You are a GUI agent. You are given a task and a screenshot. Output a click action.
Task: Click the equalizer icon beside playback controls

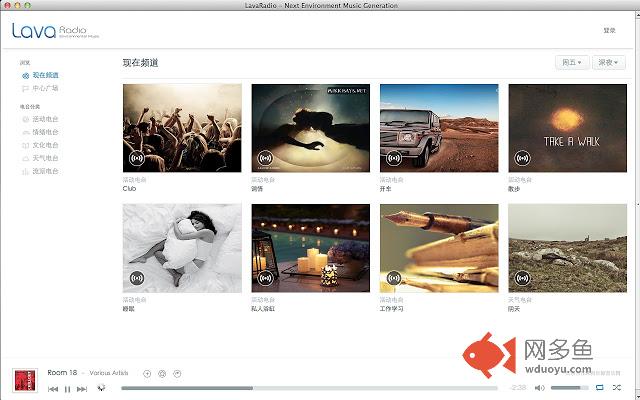pyautogui.click(x=101, y=388)
